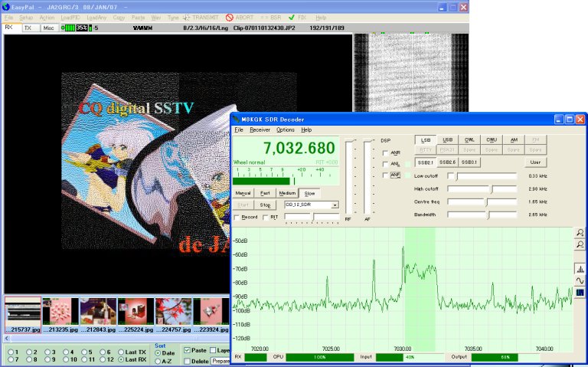Click the zoom out magnifier icon beside spectrum

[x=580, y=244]
